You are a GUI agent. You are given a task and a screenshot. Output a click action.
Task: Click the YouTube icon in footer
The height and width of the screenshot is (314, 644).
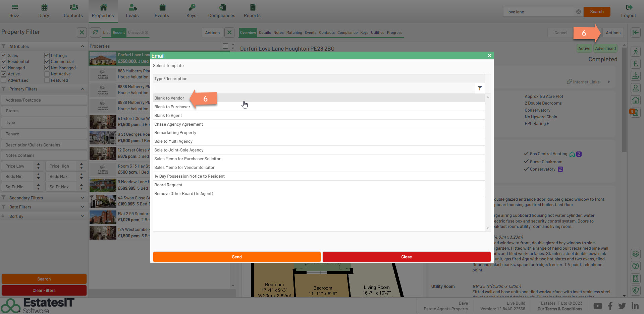[598, 306]
